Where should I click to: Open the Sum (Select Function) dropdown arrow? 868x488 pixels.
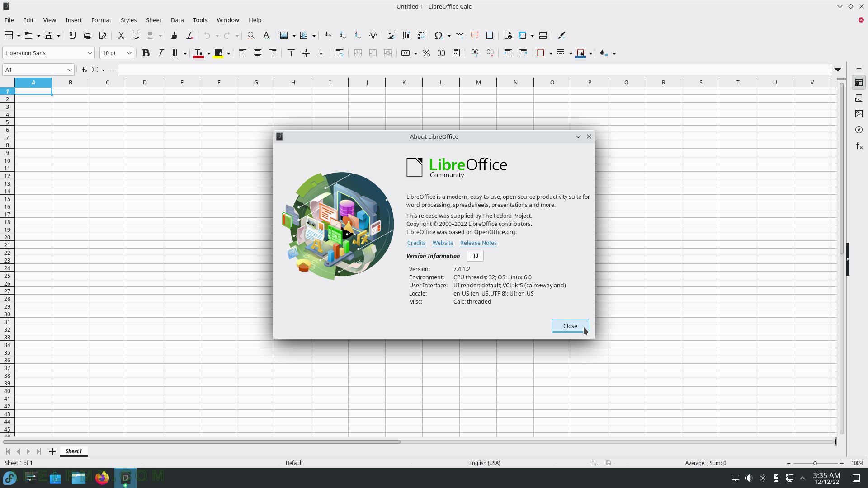pos(103,70)
